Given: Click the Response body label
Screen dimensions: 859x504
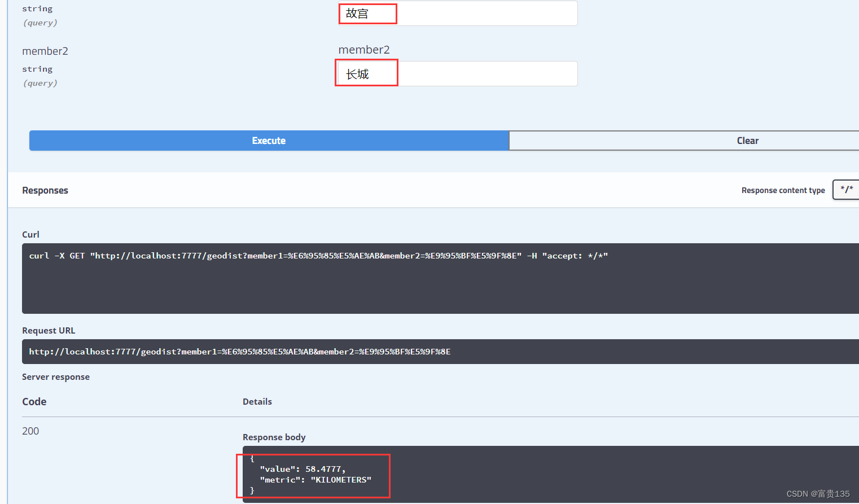Looking at the screenshot, I should click(x=274, y=437).
